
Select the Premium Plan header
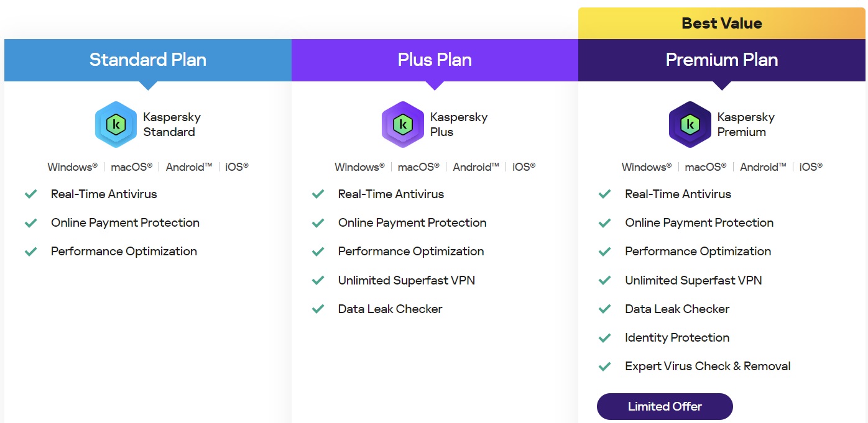coord(722,60)
